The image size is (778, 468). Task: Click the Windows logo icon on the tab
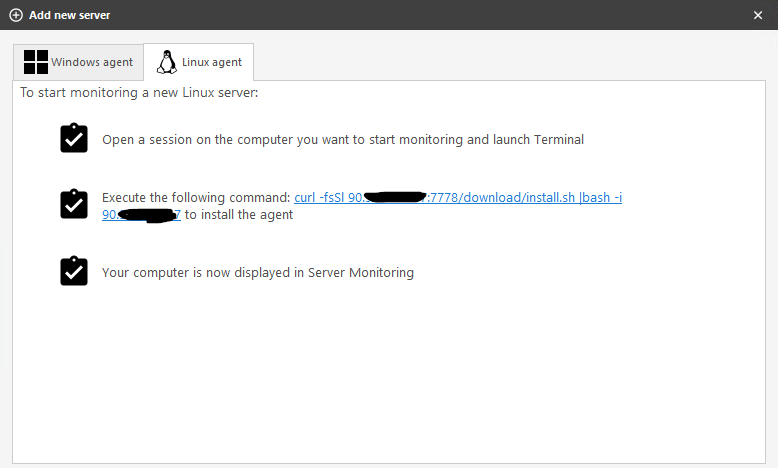pos(36,62)
